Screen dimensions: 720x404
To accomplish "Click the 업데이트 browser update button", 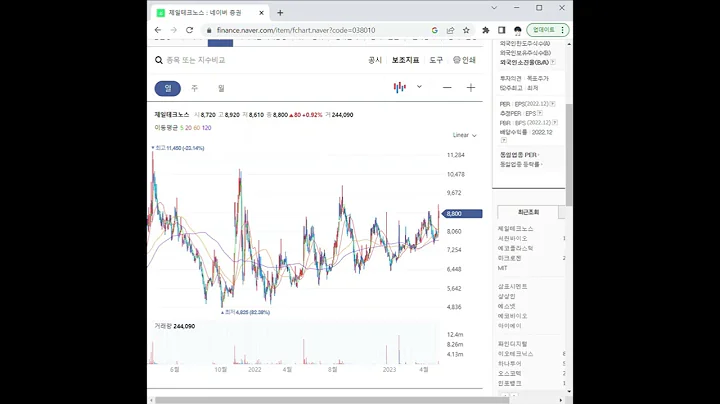I will tap(548, 30).
